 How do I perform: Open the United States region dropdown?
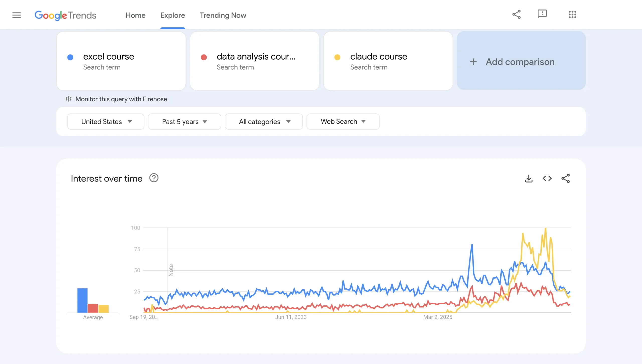coord(106,122)
